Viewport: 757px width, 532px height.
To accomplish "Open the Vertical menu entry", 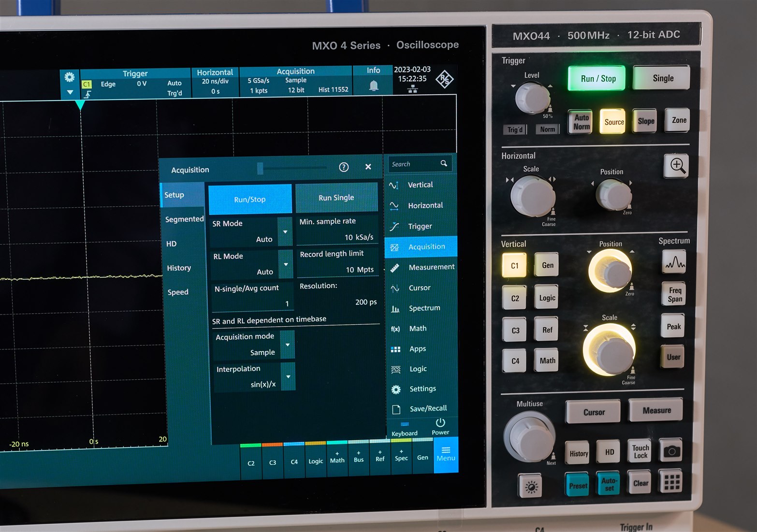I will (421, 185).
